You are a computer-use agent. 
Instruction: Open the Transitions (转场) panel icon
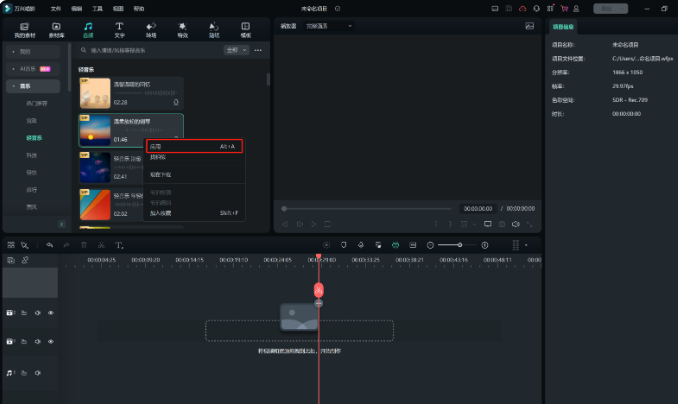click(x=151, y=28)
